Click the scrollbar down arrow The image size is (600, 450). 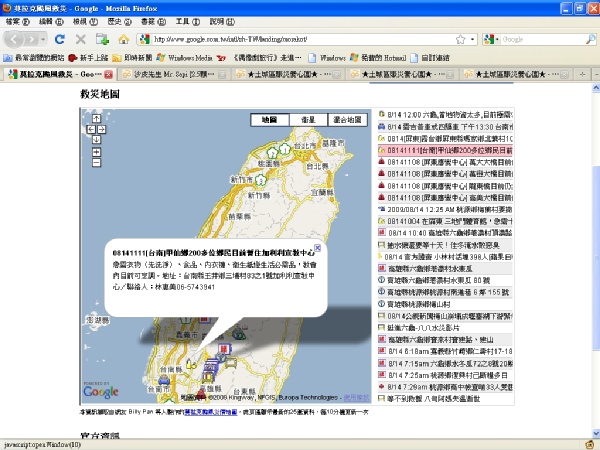click(596, 434)
